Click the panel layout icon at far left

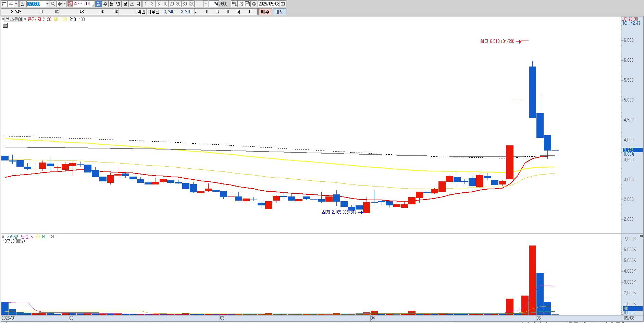coord(4,4)
